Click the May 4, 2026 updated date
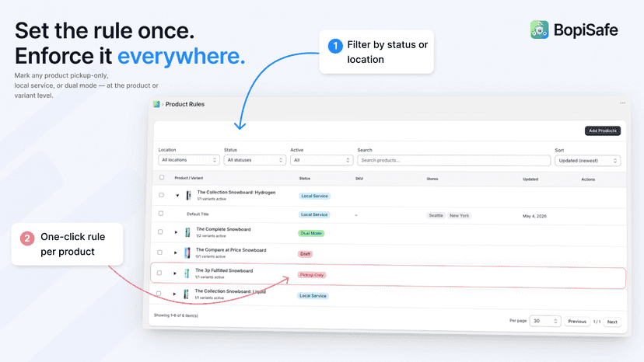Screen dimensions: 644x362 pos(534,216)
